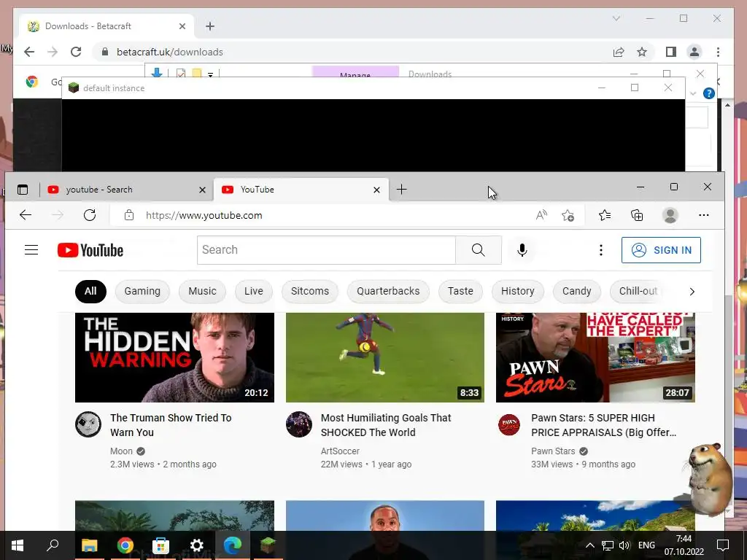Show hidden system tray icons
Viewport: 747px width, 560px height.
point(589,545)
